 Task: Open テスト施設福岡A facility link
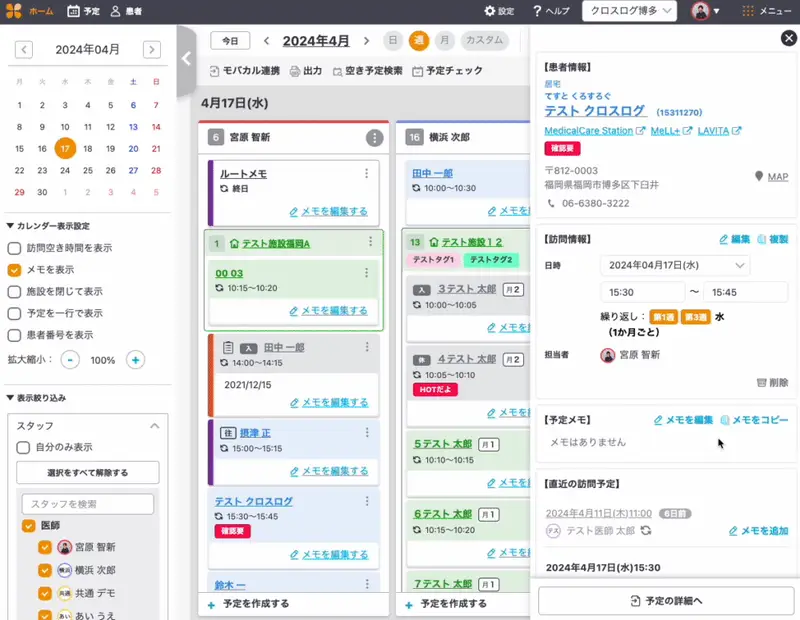276,243
